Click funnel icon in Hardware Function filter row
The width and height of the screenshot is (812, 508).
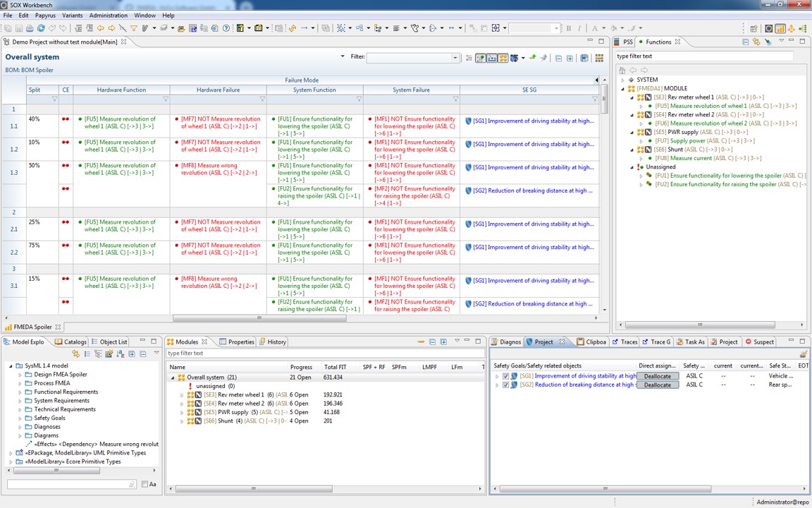(166, 99)
